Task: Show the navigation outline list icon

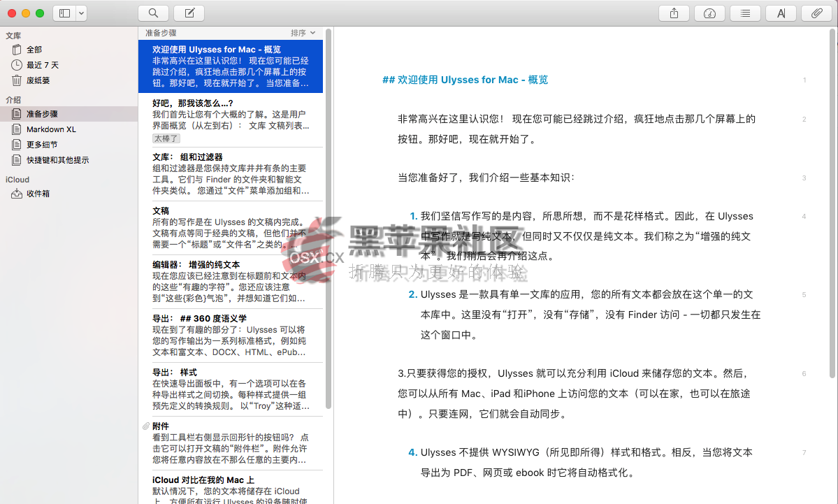Action: [x=745, y=13]
